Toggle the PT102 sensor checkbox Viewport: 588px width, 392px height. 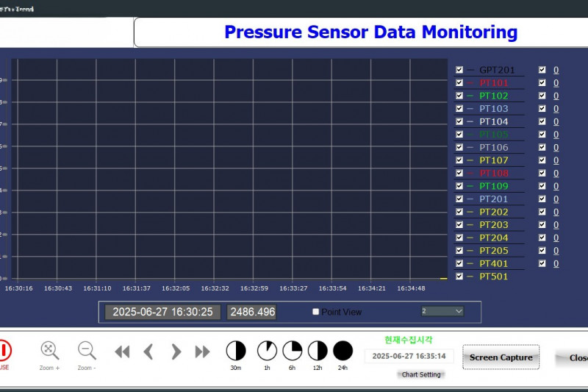pos(459,96)
